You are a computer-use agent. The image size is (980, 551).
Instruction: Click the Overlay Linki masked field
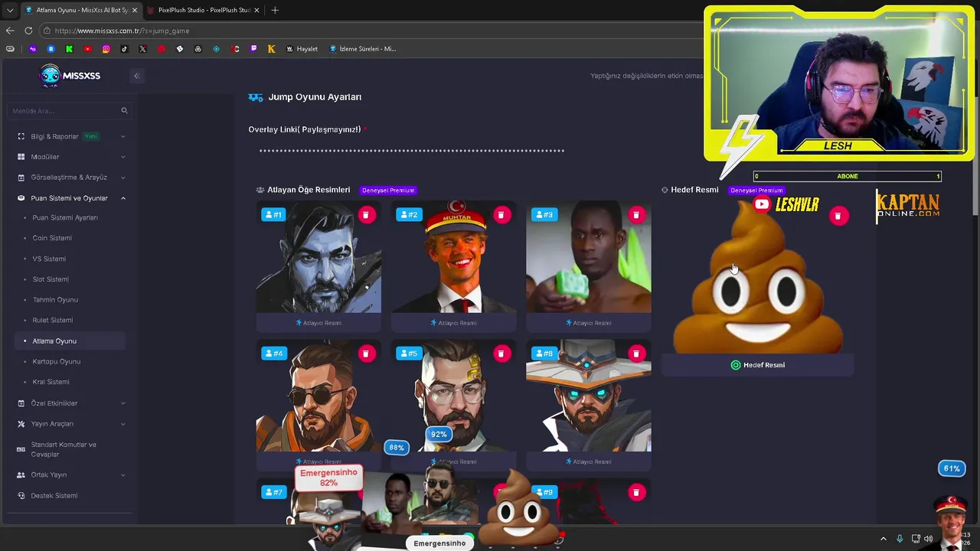pyautogui.click(x=412, y=151)
